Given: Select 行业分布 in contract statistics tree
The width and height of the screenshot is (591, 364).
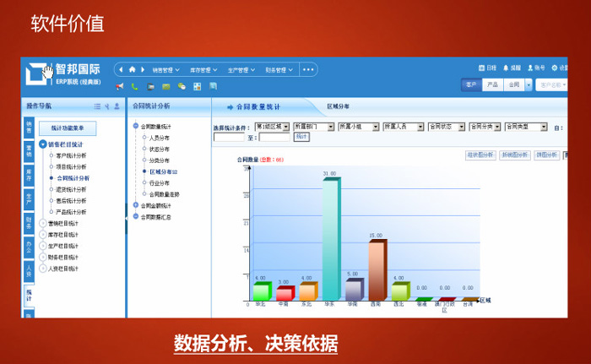Looking at the screenshot, I should (159, 182).
